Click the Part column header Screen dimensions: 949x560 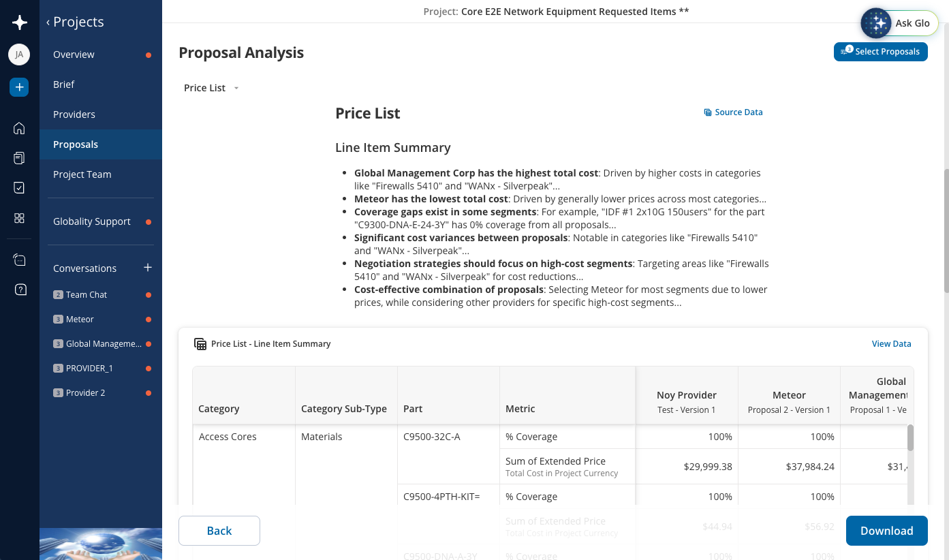[x=448, y=395]
